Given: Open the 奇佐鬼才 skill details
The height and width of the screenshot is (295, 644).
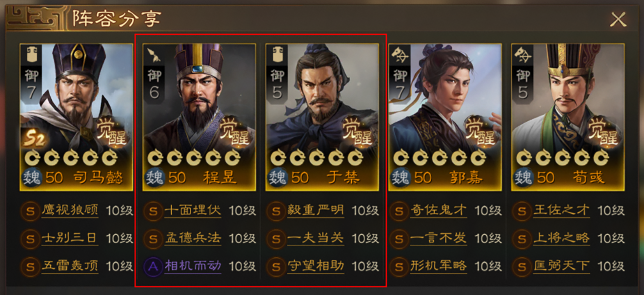Looking at the screenshot, I should point(438,211).
